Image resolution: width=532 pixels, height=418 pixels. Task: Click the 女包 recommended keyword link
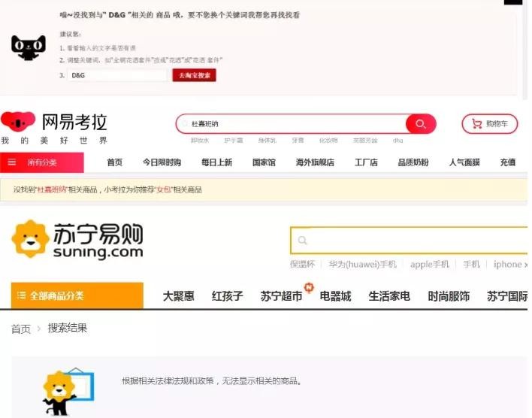[164, 189]
